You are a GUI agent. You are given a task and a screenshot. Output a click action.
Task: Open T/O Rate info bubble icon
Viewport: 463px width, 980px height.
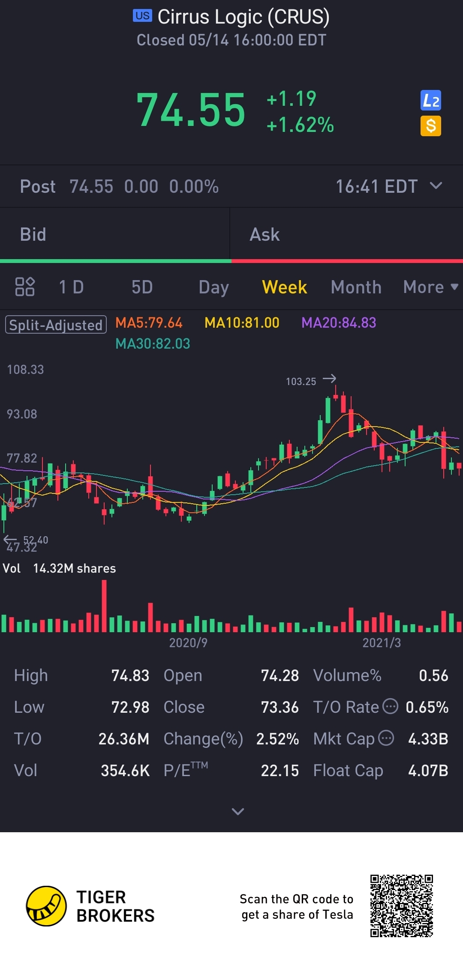pos(390,706)
